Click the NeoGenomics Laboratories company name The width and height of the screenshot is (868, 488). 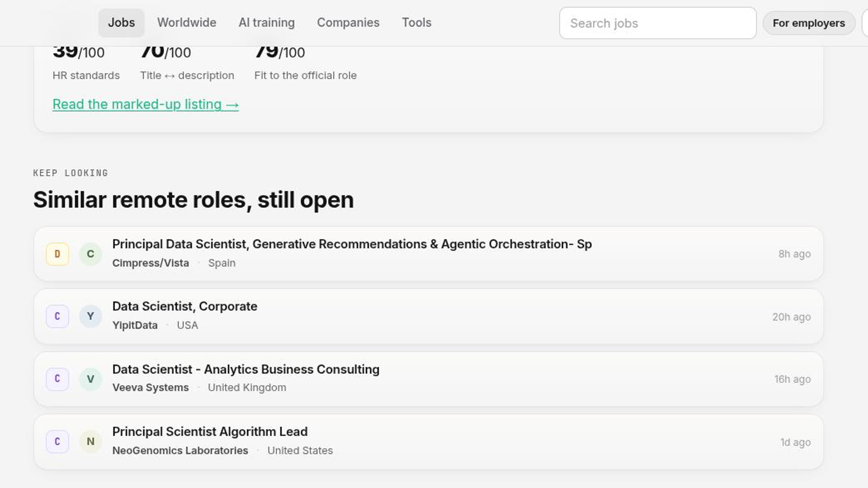[180, 451]
